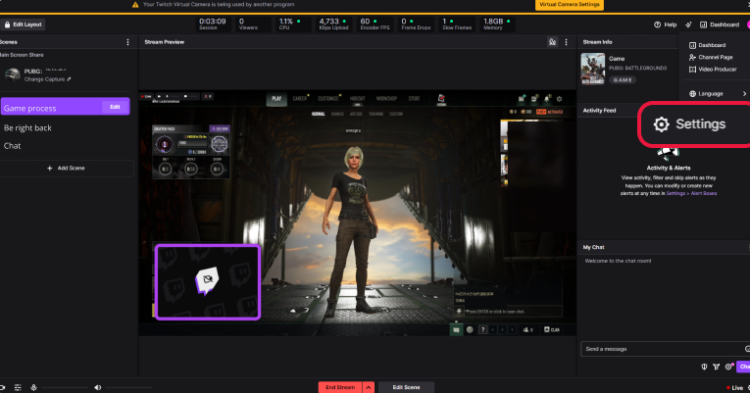The image size is (750, 393).
Task: Adjust the speaker volume slider
Action: (x=129, y=387)
